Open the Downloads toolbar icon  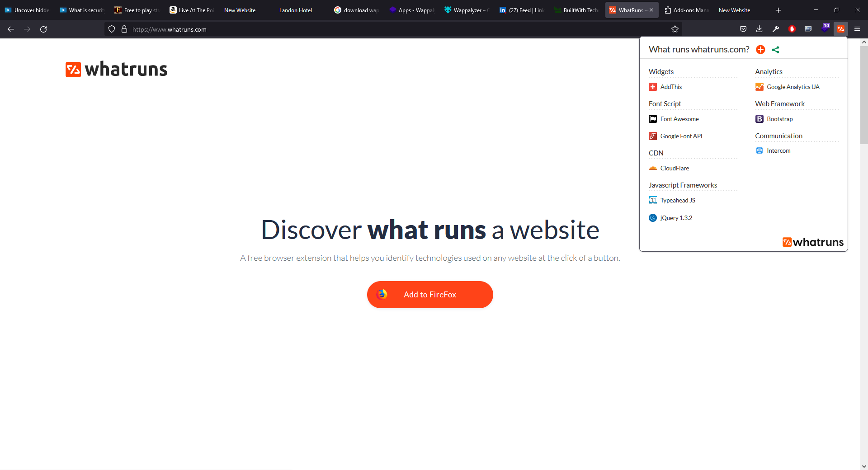(x=759, y=29)
